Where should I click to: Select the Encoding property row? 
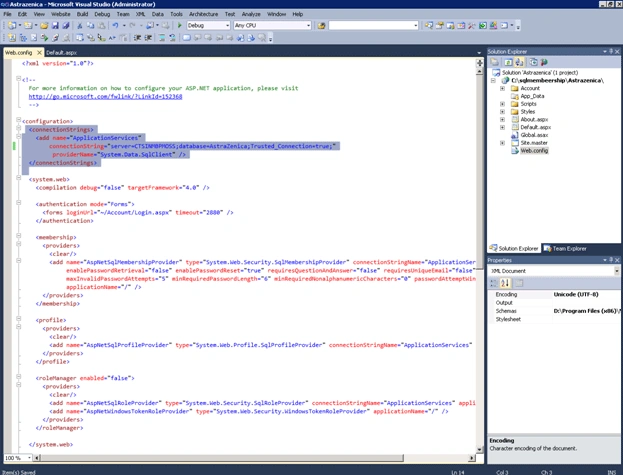click(x=554, y=294)
